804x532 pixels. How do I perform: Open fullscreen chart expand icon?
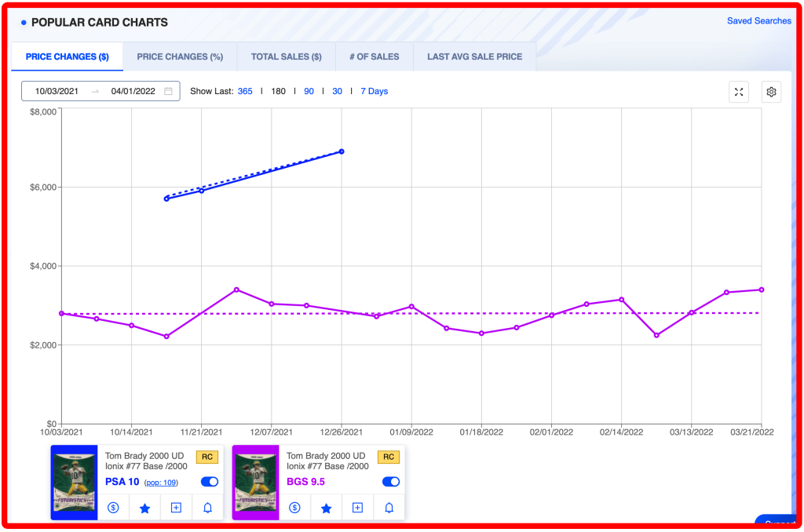pos(738,92)
